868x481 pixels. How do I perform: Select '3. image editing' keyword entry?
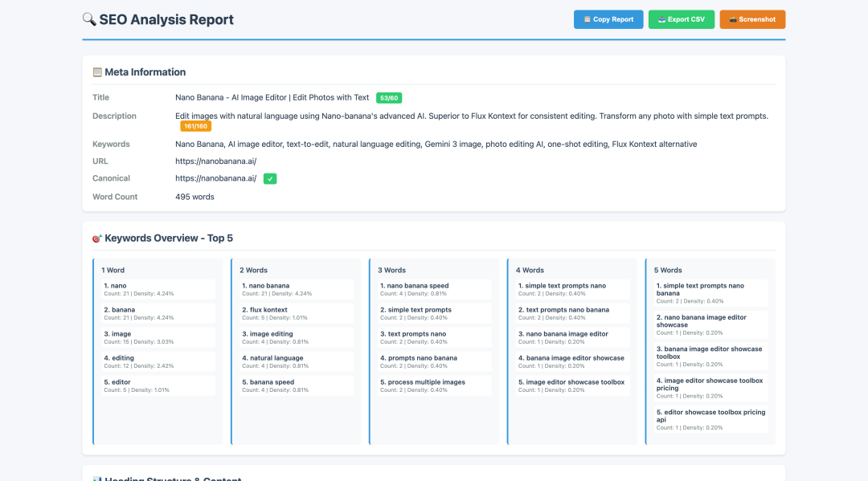(296, 338)
